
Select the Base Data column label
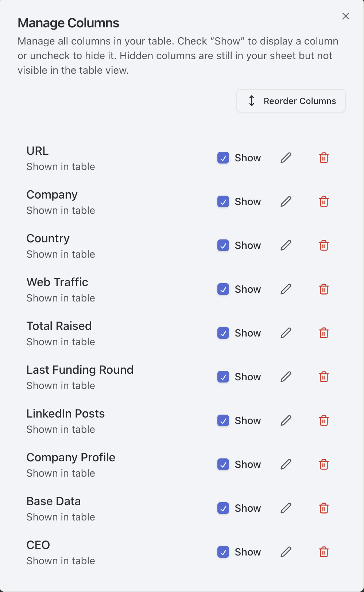tap(53, 501)
